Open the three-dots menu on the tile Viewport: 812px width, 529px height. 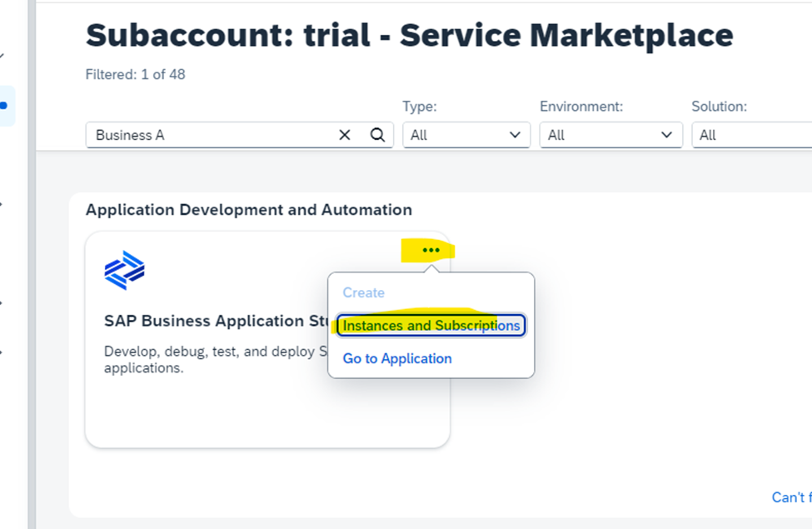pos(431,250)
